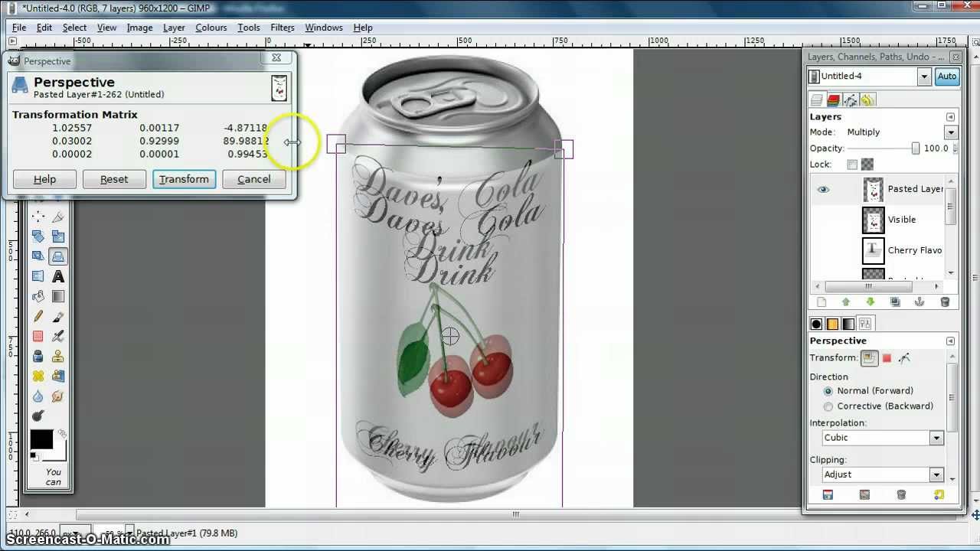Select the Ink tool

pos(38,356)
